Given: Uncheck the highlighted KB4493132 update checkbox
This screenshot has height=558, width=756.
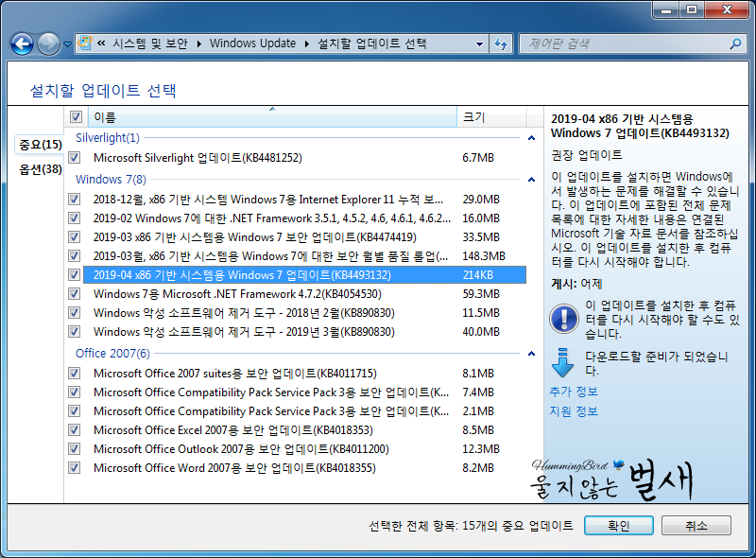Looking at the screenshot, I should [x=75, y=274].
